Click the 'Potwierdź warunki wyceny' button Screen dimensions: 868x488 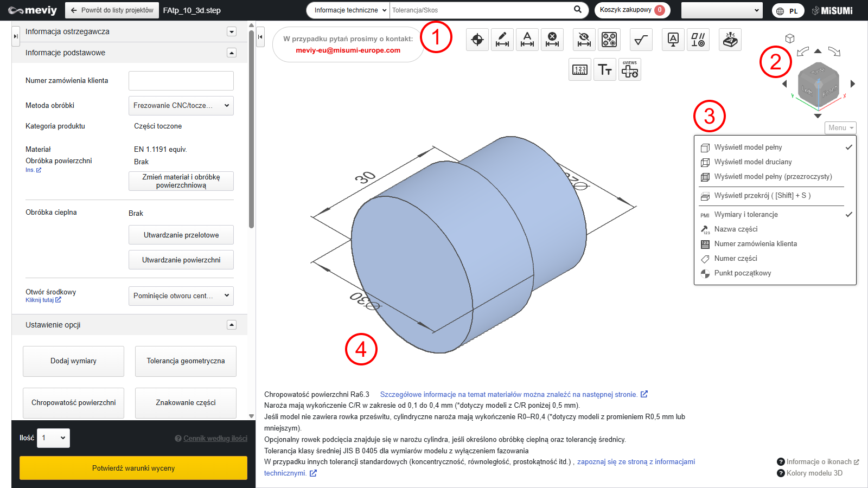pyautogui.click(x=133, y=468)
